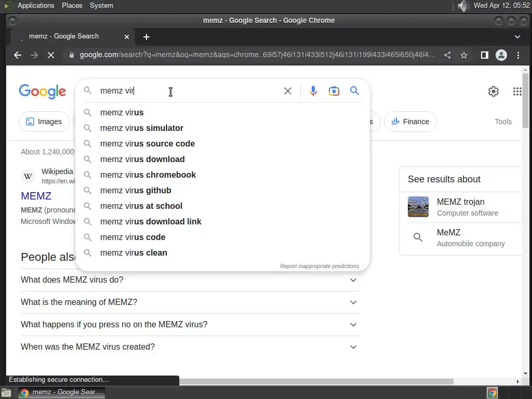This screenshot has height=399, width=532.
Task: Choose suggestion 'memz virus chromebook'
Action: point(222,175)
